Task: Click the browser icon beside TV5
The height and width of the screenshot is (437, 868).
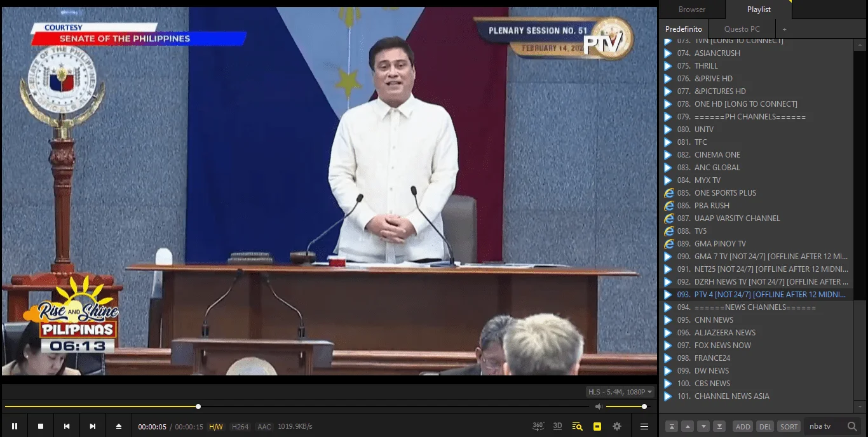Action: coord(668,231)
